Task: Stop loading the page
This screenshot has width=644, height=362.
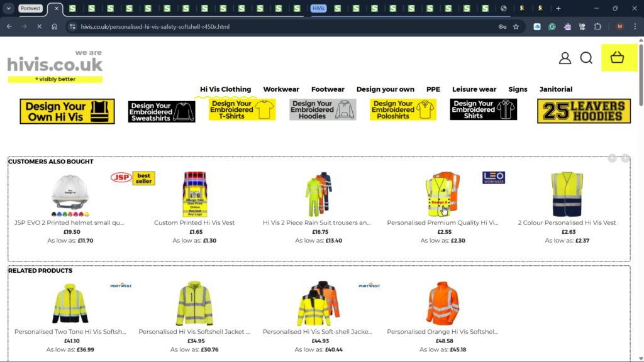Action: (40, 26)
